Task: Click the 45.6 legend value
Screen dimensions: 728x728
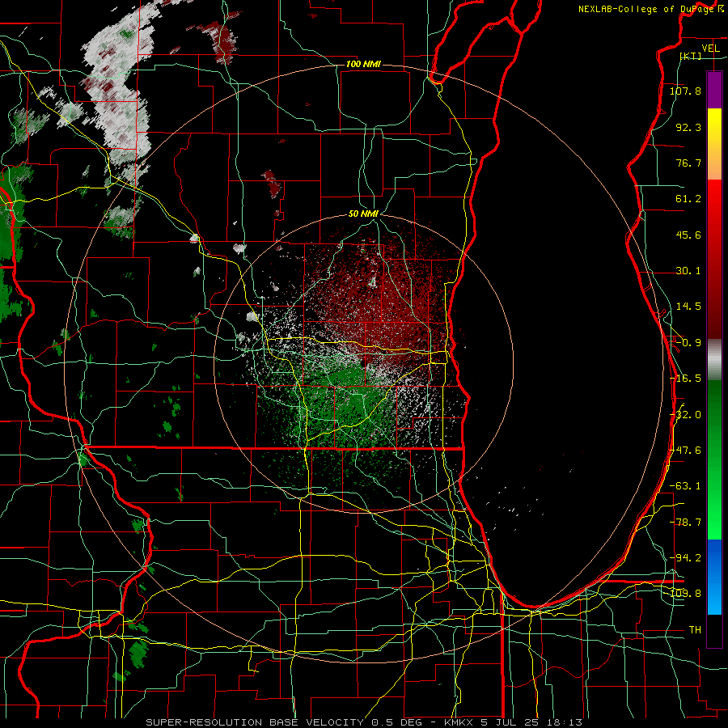Action: click(688, 235)
